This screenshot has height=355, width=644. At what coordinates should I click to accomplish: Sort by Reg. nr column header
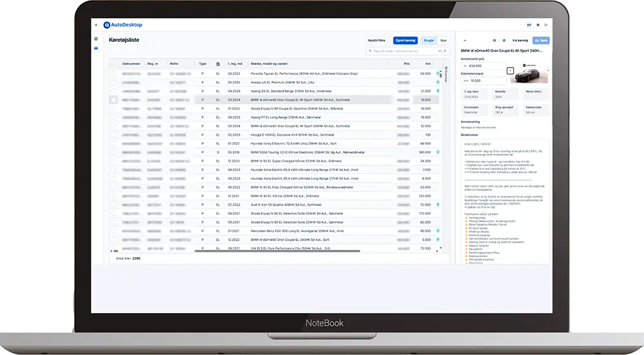tap(153, 64)
